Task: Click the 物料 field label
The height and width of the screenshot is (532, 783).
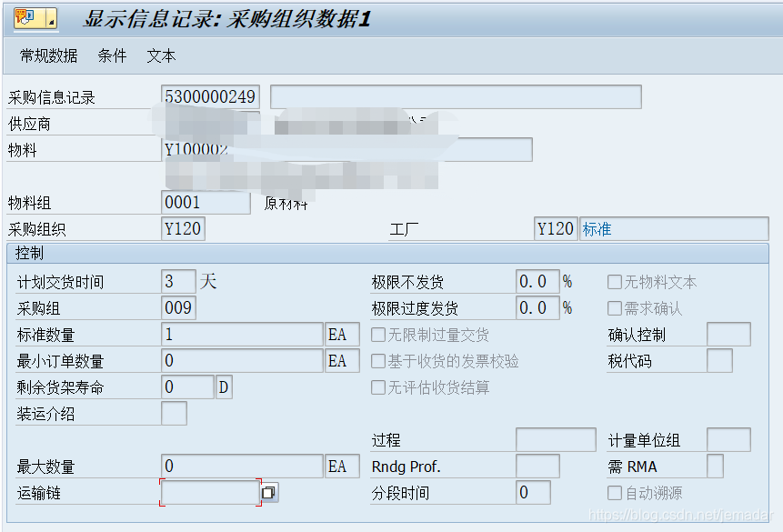Action: 23,150
